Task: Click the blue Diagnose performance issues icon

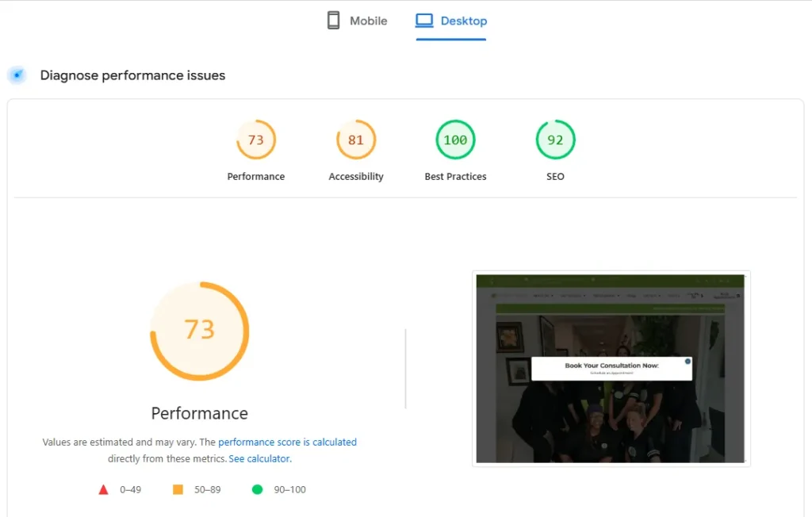Action: click(17, 75)
